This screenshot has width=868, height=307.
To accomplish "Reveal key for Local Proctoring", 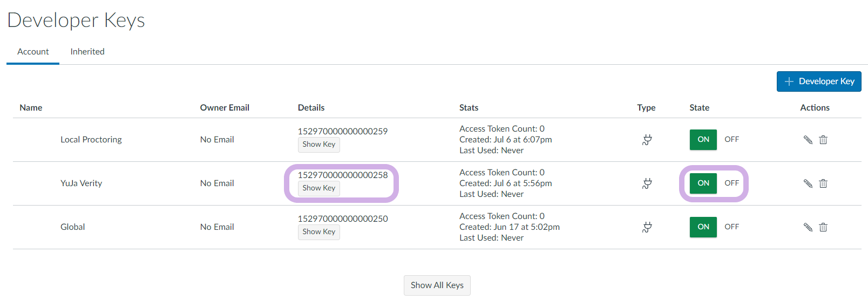I will pos(319,145).
